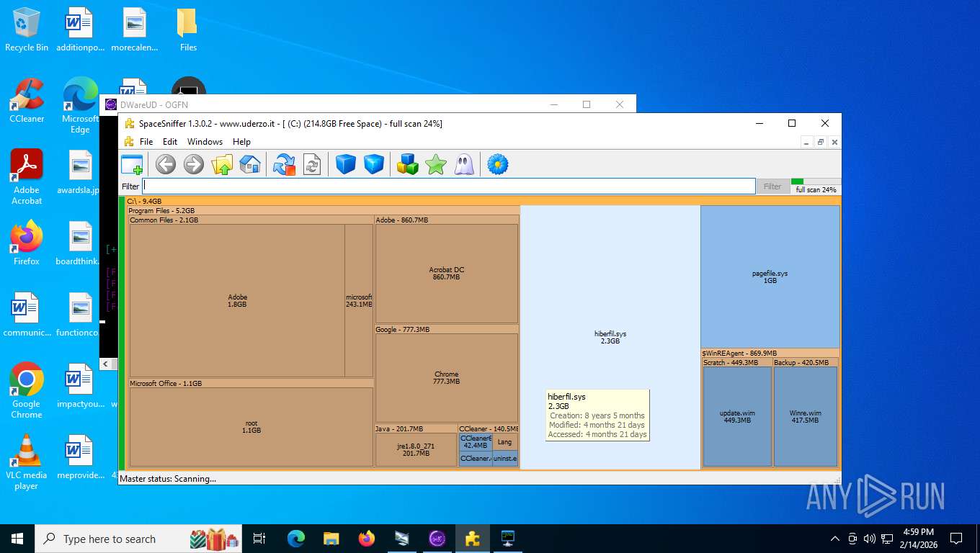Select the Files folder on desktop
This screenshot has height=553, width=980.
coord(188,30)
